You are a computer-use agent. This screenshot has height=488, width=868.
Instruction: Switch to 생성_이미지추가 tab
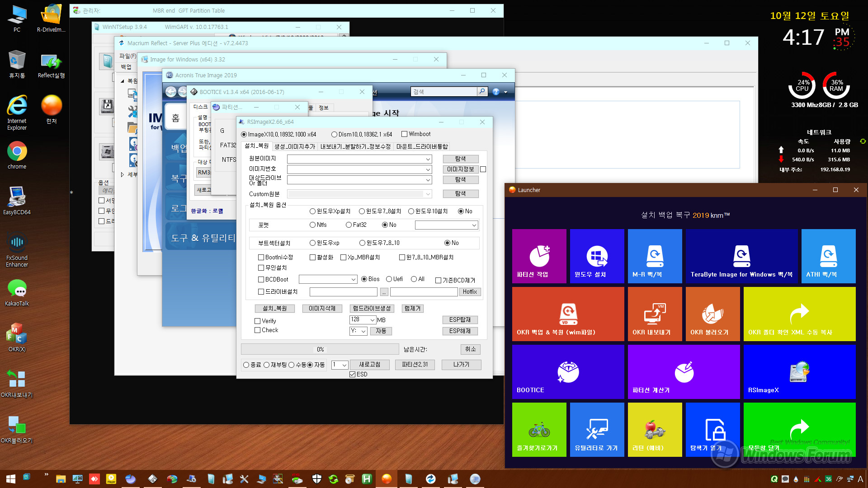click(x=295, y=146)
